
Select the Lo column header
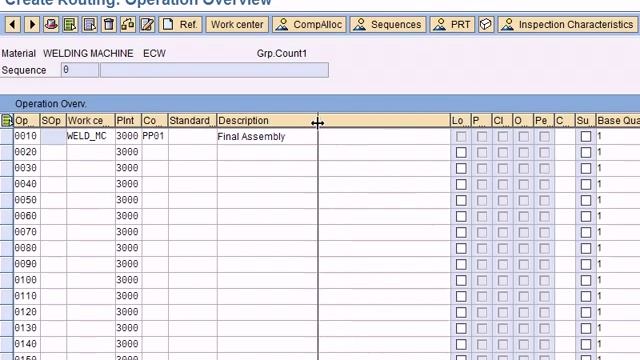pos(461,120)
